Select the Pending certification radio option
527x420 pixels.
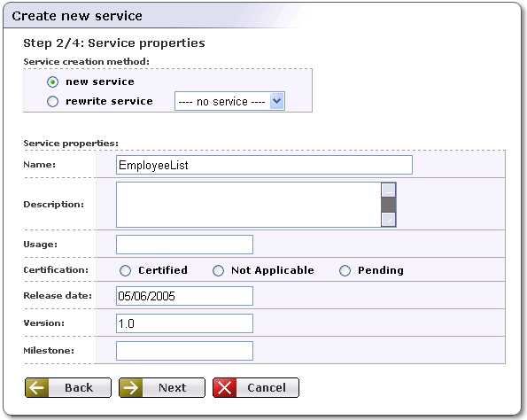click(x=345, y=271)
